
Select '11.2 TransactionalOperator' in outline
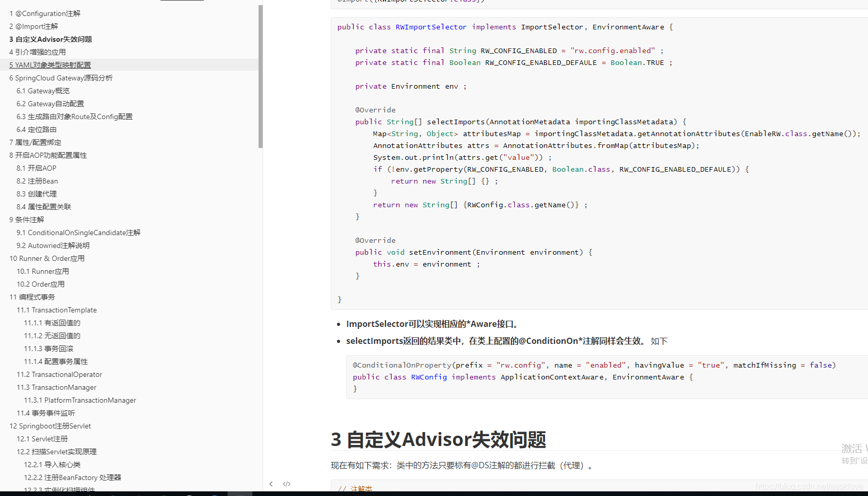(59, 374)
